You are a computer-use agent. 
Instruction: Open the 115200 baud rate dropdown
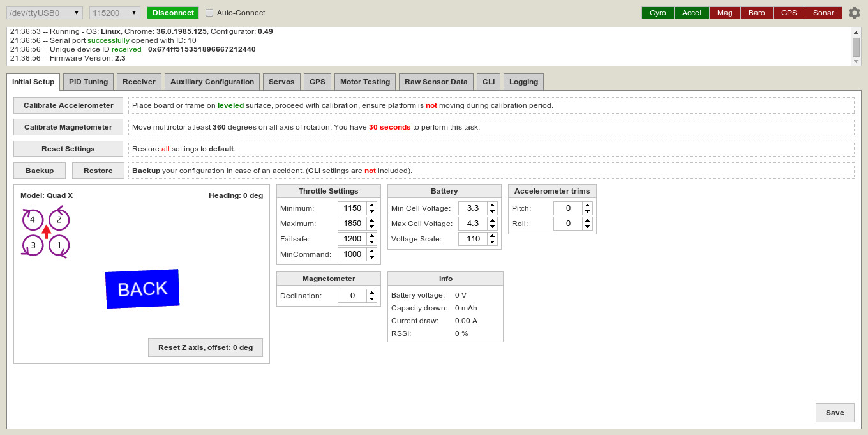(115, 13)
